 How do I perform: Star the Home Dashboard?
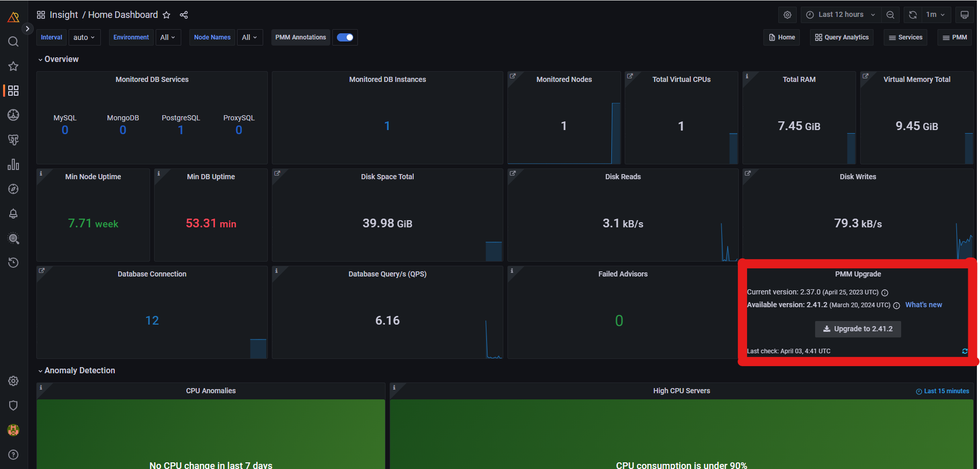click(166, 15)
